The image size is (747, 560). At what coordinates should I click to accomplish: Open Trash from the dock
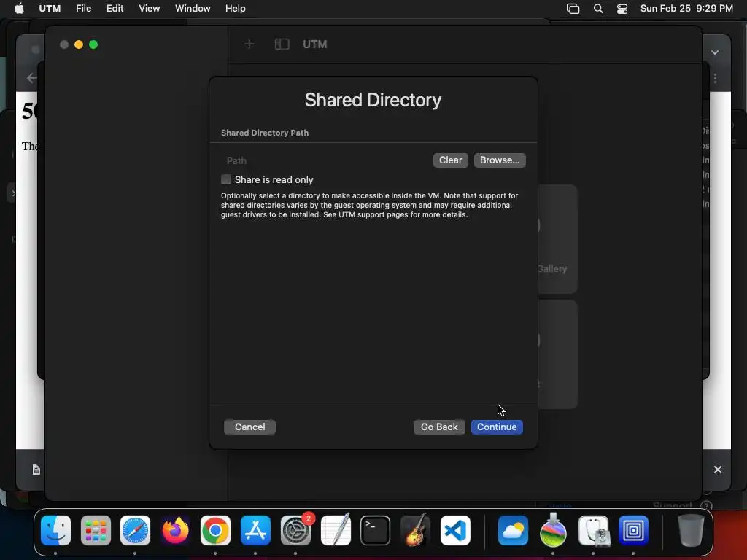coord(691,530)
